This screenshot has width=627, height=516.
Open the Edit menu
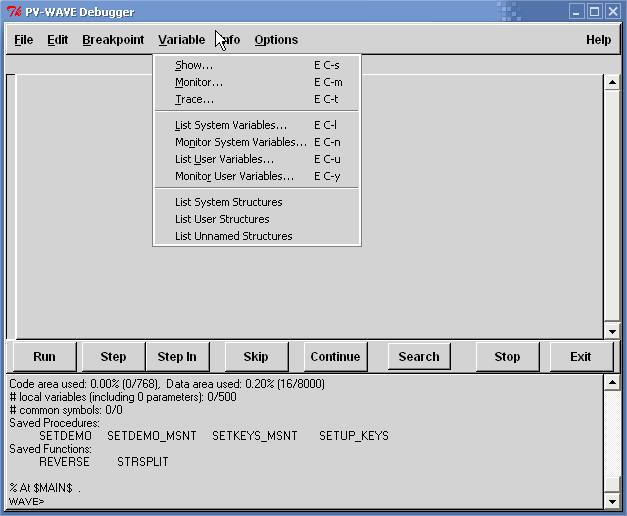58,40
